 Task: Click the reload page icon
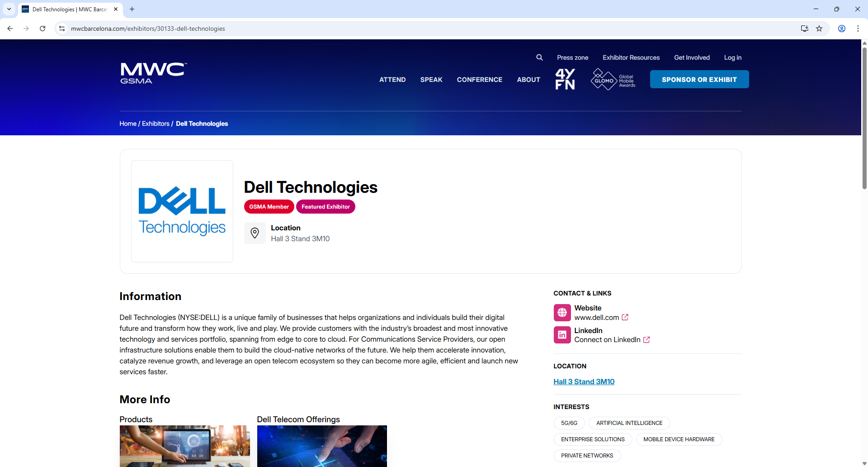(x=42, y=28)
